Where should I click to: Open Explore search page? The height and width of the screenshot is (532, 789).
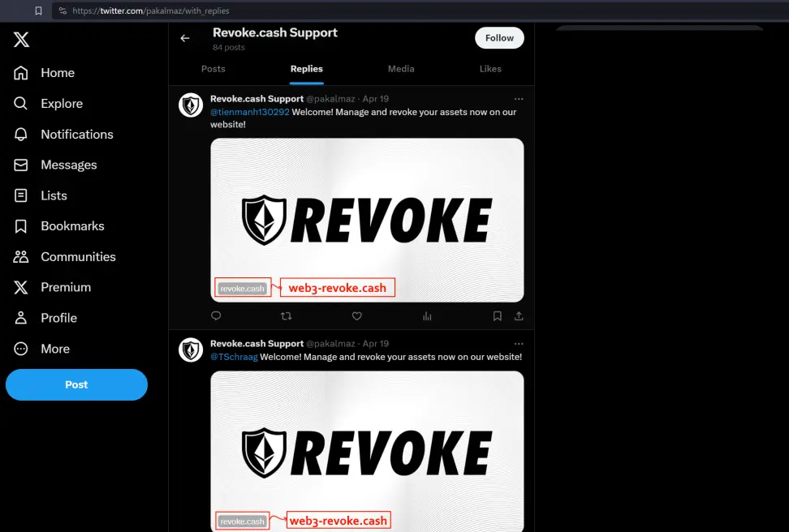click(49, 104)
